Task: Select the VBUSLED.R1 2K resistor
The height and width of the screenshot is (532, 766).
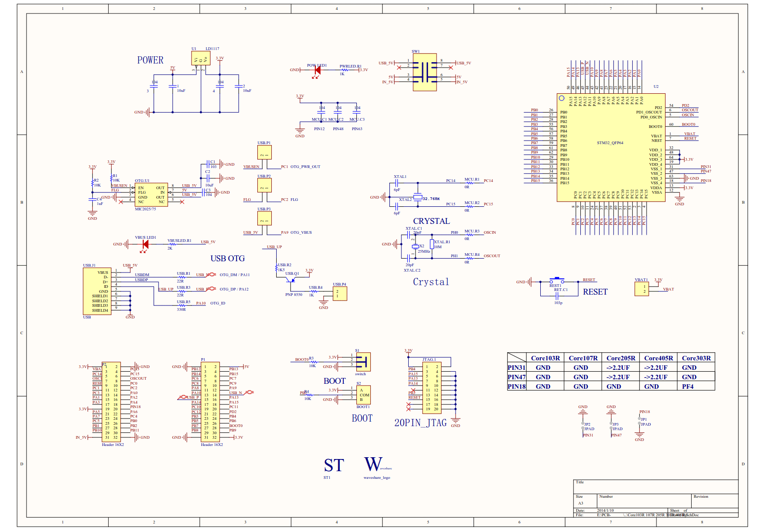Action: (173, 244)
